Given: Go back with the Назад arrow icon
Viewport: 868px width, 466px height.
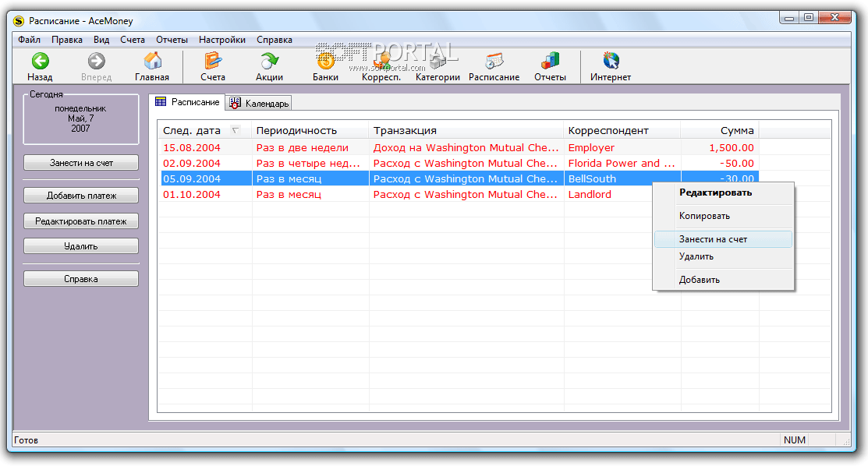Looking at the screenshot, I should click(x=40, y=61).
